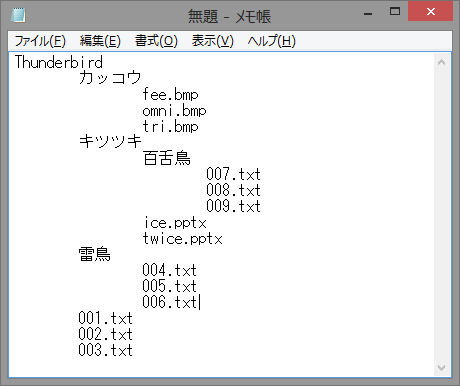
Task: Click the scrollbar up arrow
Action: pos(441,62)
